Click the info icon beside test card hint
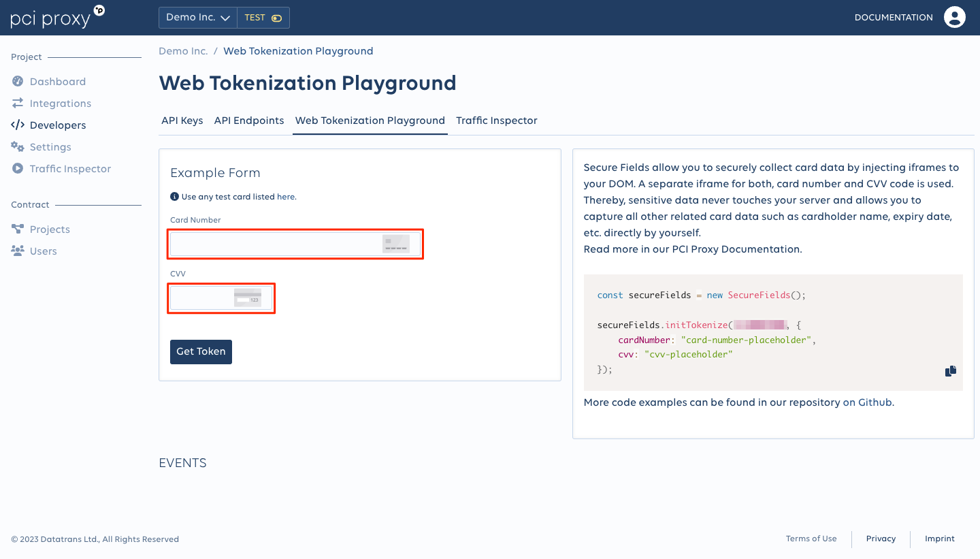This screenshot has height=559, width=980. 174,197
